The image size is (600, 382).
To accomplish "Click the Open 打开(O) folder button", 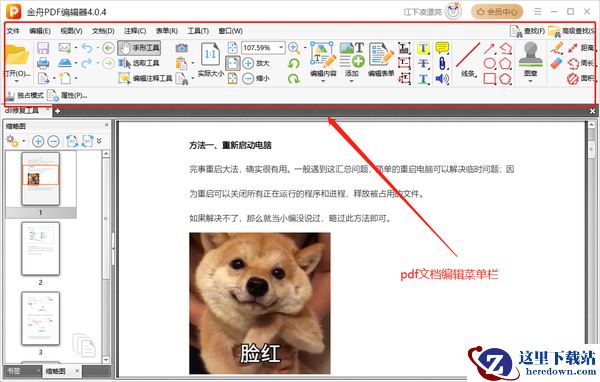I will coord(16,60).
